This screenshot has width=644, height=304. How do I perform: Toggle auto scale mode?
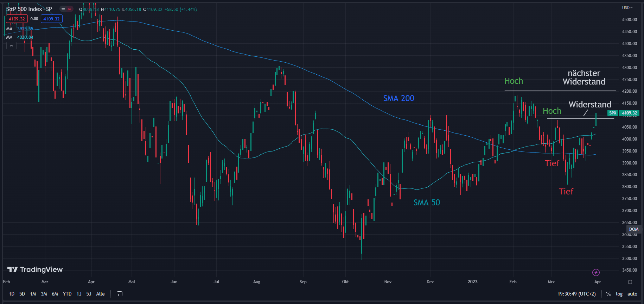(632, 294)
